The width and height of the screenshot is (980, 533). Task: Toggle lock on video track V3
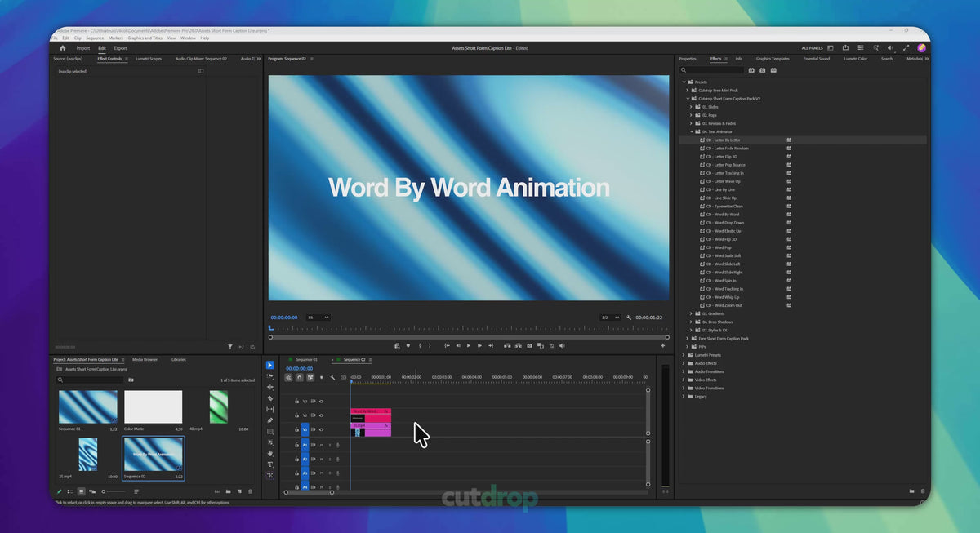point(296,402)
